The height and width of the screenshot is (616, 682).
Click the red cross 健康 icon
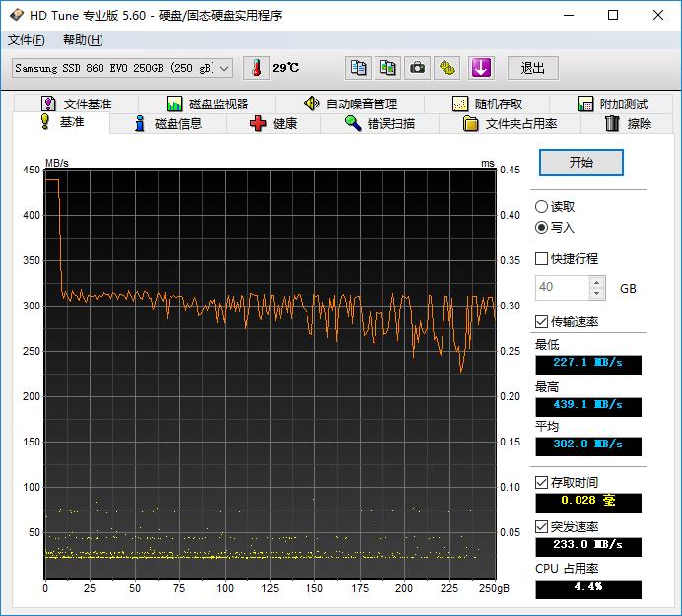click(x=258, y=123)
